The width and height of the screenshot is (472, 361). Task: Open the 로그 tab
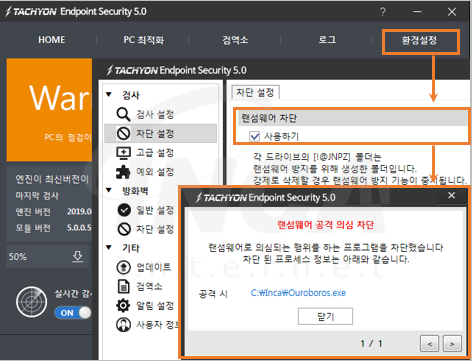click(x=327, y=40)
